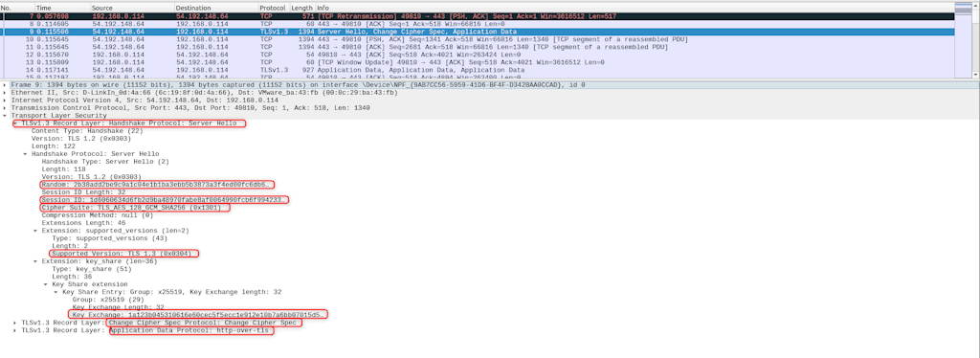Expand the Ethernet II tree node

(5, 92)
